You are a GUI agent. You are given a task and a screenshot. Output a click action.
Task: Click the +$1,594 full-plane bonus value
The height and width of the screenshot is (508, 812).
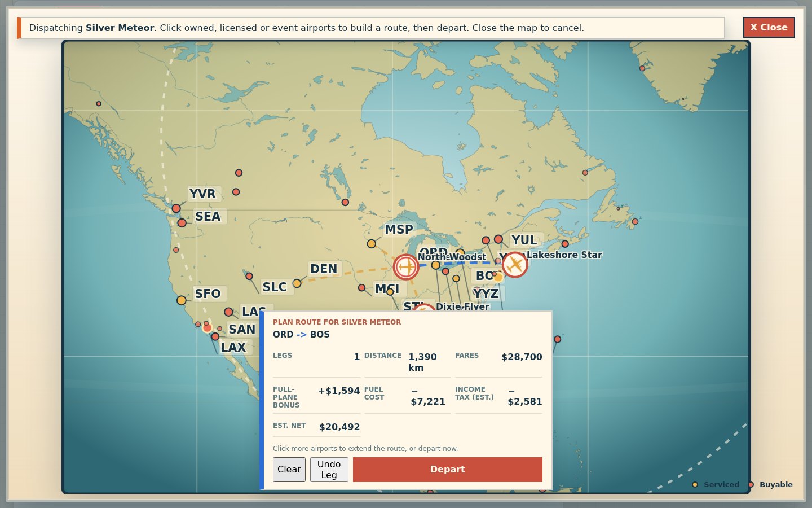point(339,391)
